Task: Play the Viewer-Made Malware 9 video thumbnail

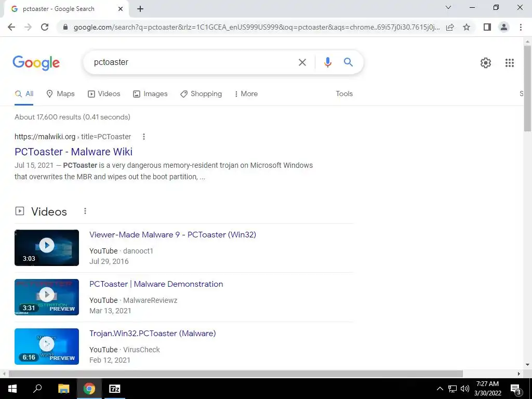Action: click(x=47, y=248)
